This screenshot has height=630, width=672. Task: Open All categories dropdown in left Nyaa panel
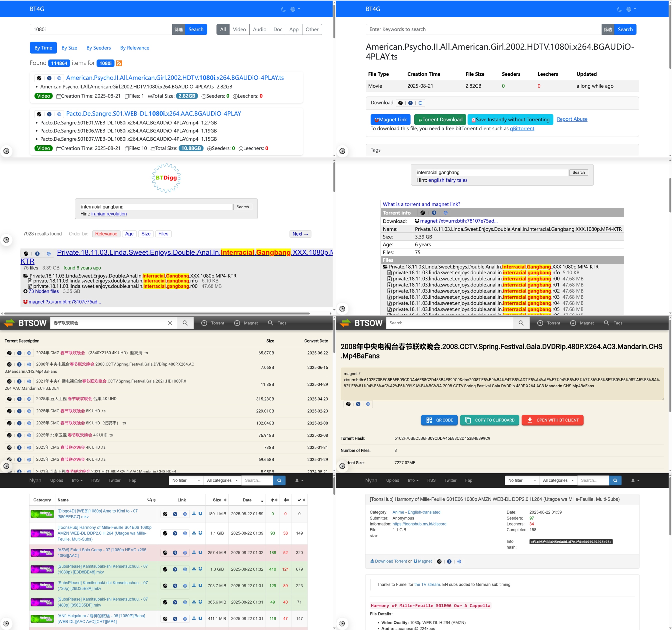pyautogui.click(x=222, y=480)
